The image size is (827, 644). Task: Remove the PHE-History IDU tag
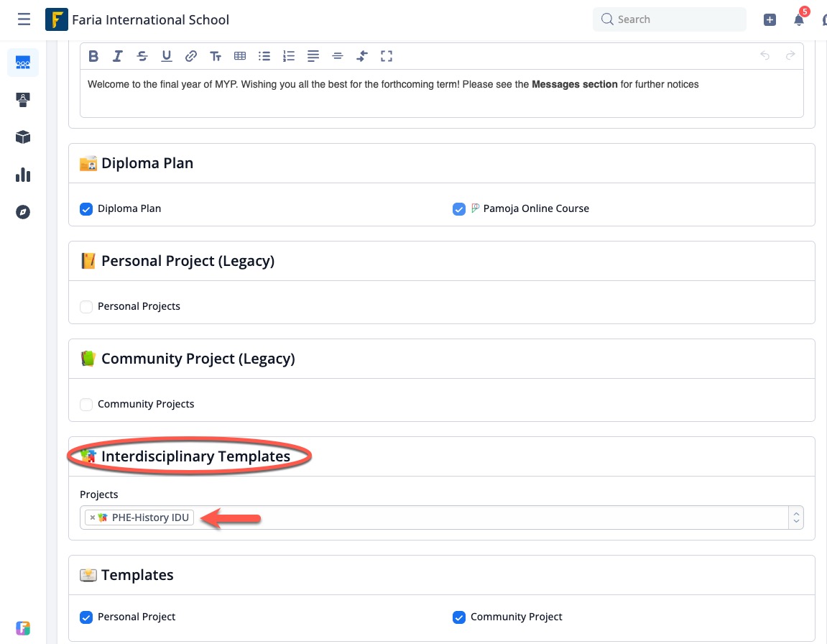(x=93, y=517)
